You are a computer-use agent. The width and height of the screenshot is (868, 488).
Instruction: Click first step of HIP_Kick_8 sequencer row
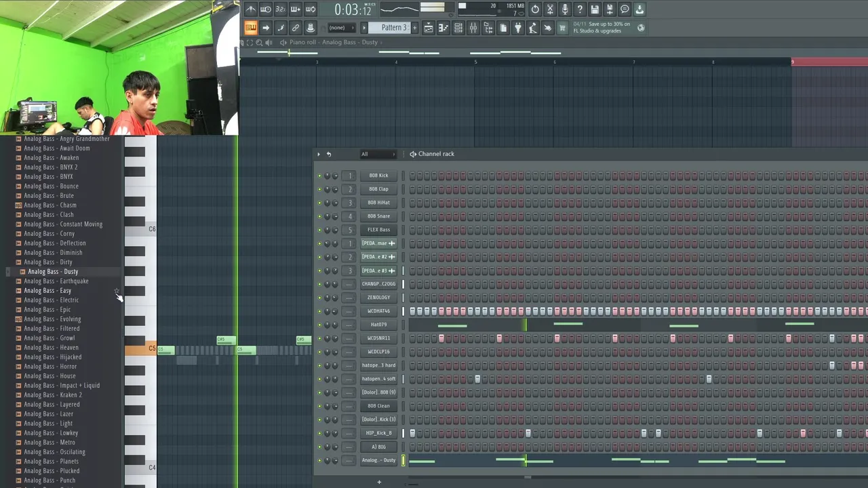(412, 433)
